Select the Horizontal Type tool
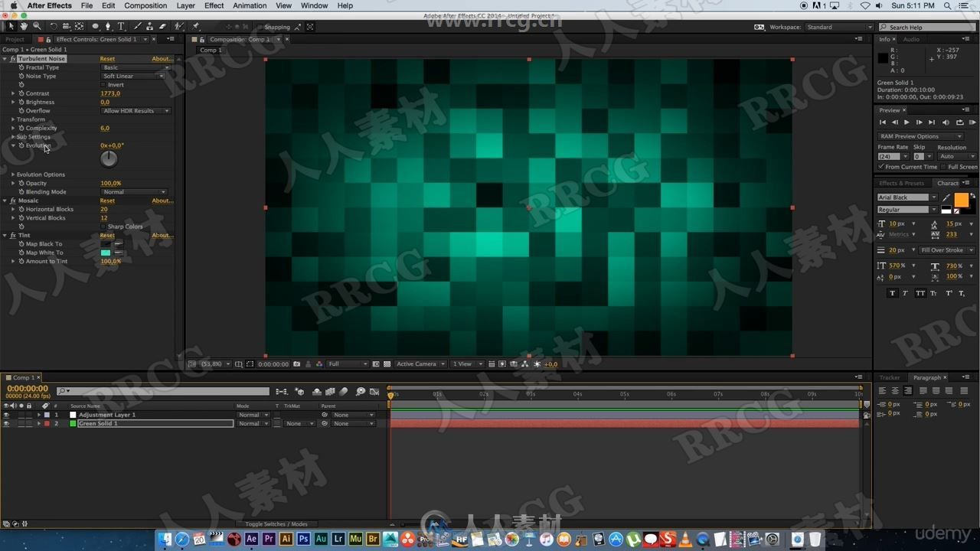Viewport: 980px width, 551px height. (x=121, y=26)
